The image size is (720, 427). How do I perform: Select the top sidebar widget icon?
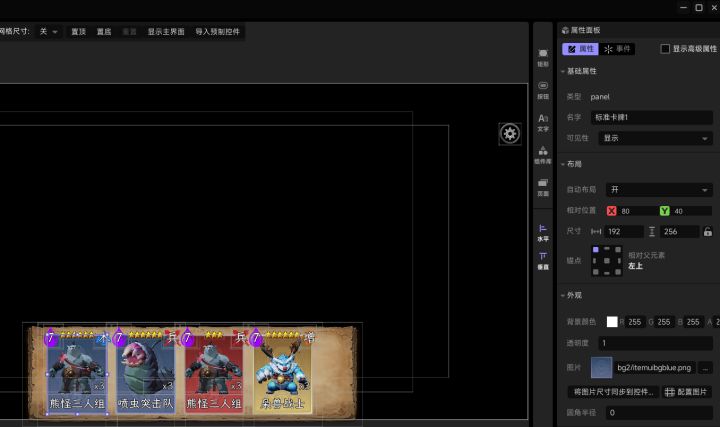point(543,56)
